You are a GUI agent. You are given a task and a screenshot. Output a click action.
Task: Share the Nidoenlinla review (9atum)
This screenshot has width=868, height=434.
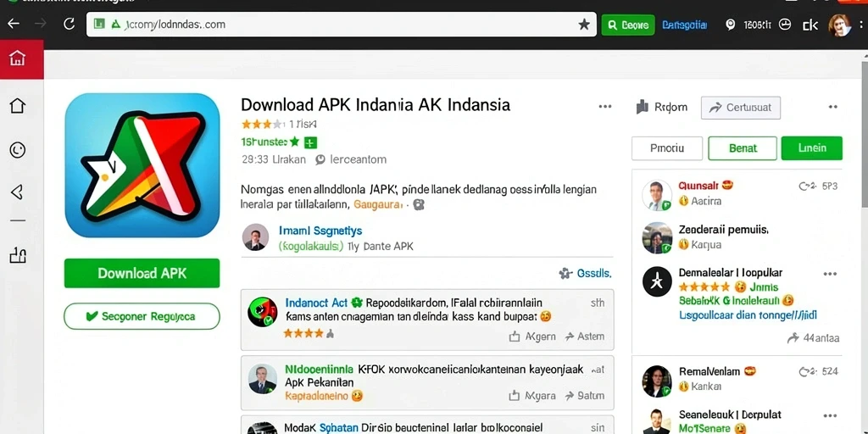[585, 396]
